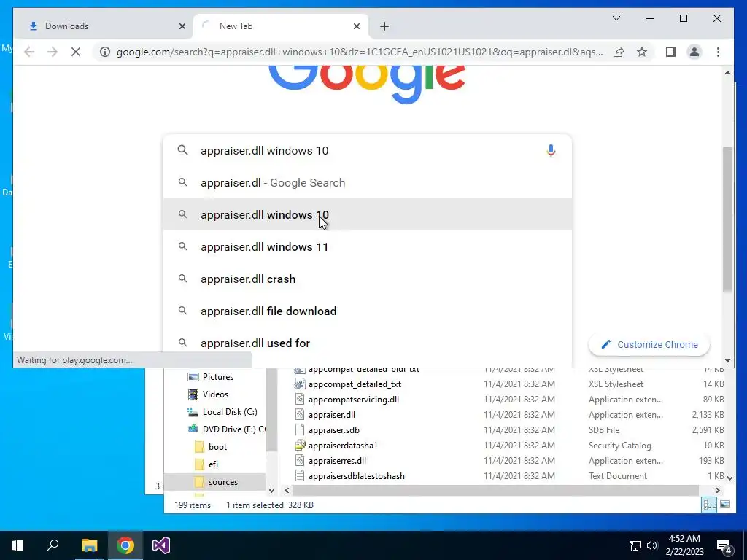Open the Chrome three-dot menu

click(x=718, y=52)
